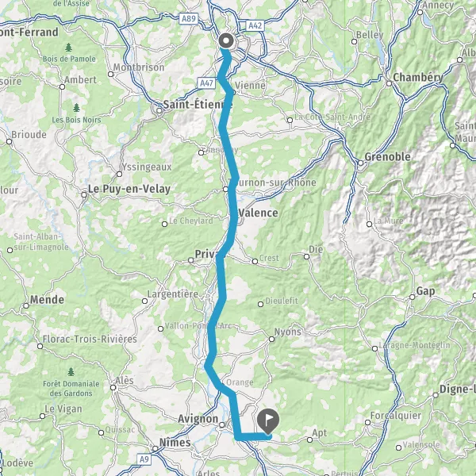Click the Alès town marker dot
Viewport: 476px width, 476px height.
coord(113,388)
